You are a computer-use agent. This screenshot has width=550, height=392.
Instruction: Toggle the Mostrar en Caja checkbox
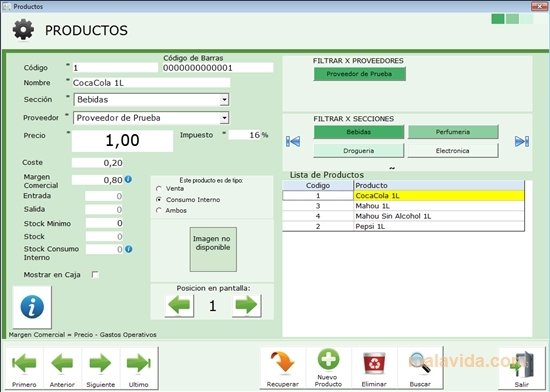95,275
